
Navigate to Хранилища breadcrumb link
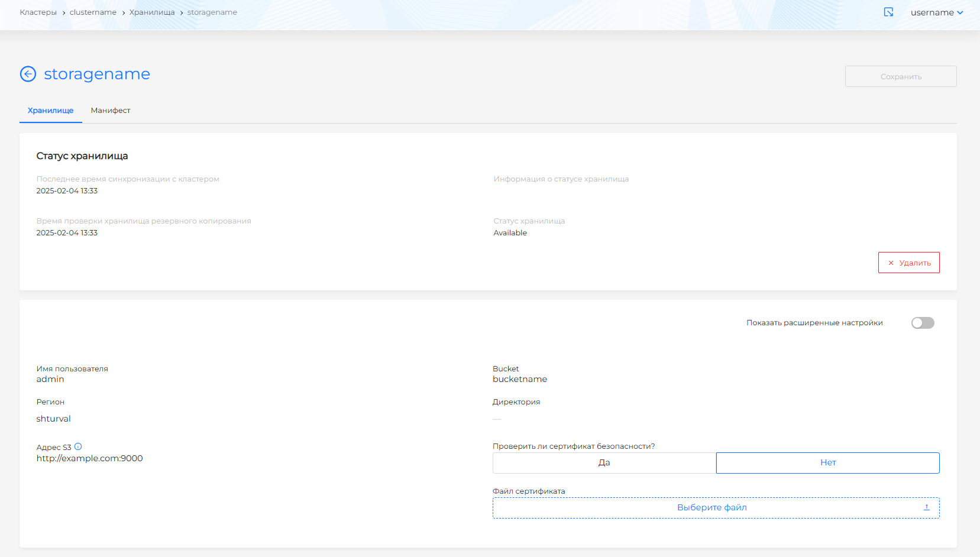point(152,12)
